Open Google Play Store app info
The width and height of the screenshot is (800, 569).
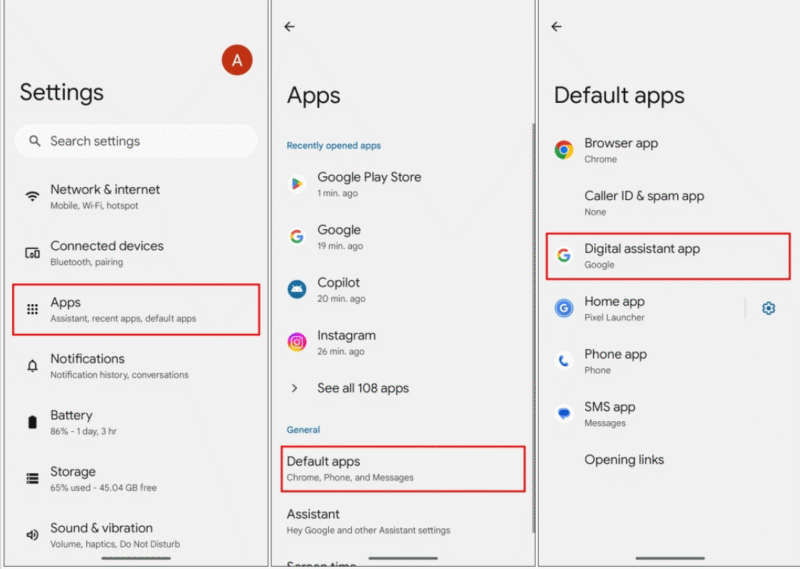pos(403,184)
